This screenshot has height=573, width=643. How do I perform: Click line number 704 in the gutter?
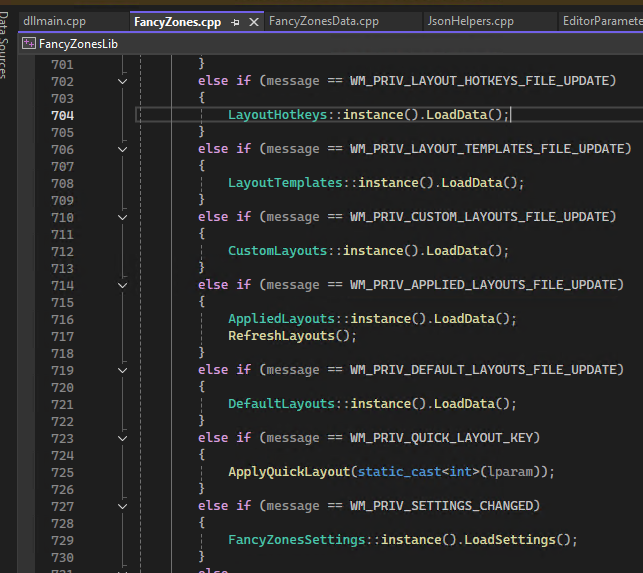point(62,115)
